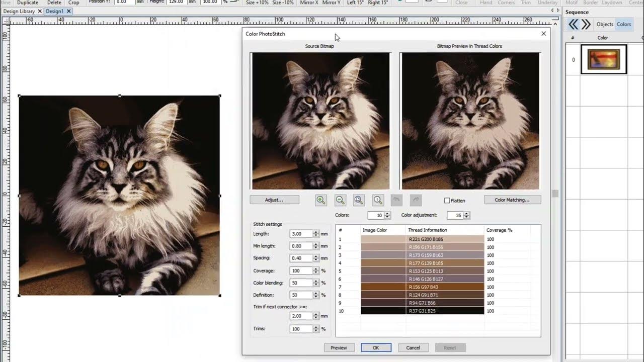Click the Preview button
644x362 pixels.
339,347
